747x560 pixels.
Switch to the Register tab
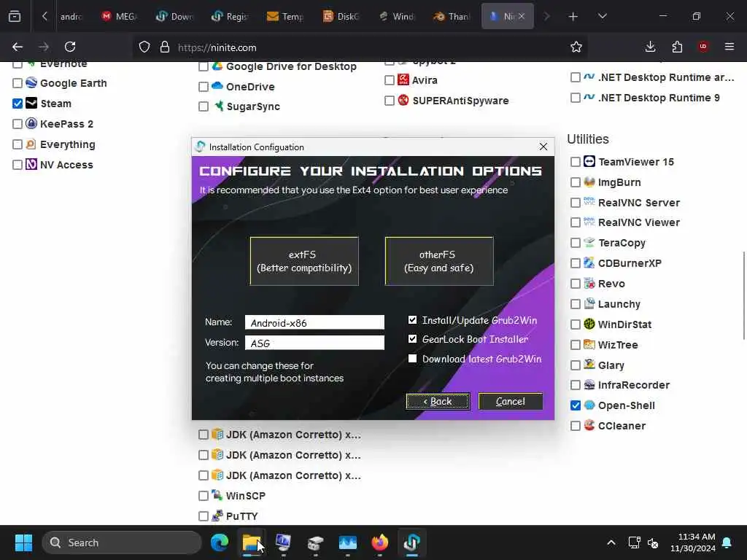click(x=230, y=16)
